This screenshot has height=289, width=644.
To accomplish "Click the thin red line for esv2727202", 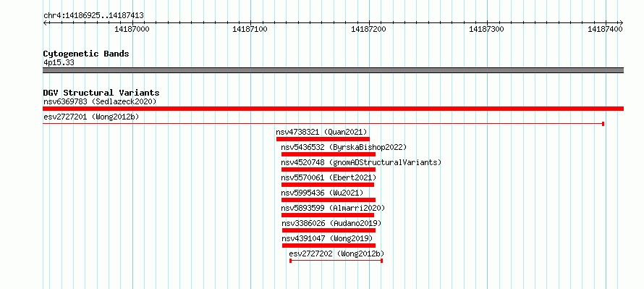I will point(336,260).
